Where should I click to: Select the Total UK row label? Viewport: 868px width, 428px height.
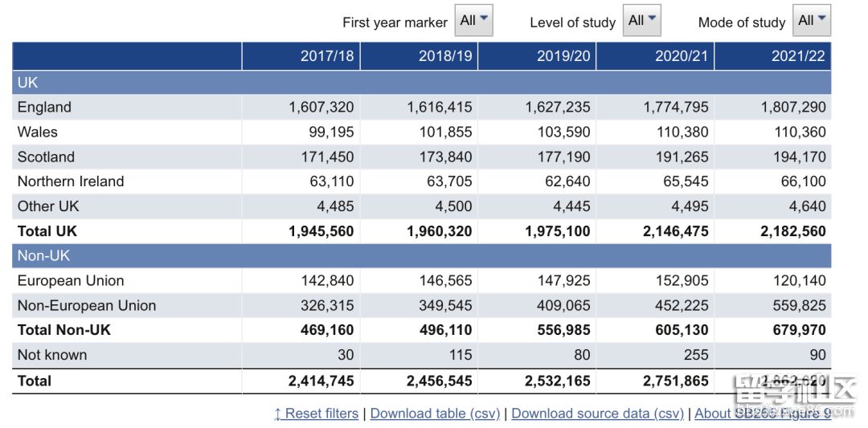click(x=47, y=231)
